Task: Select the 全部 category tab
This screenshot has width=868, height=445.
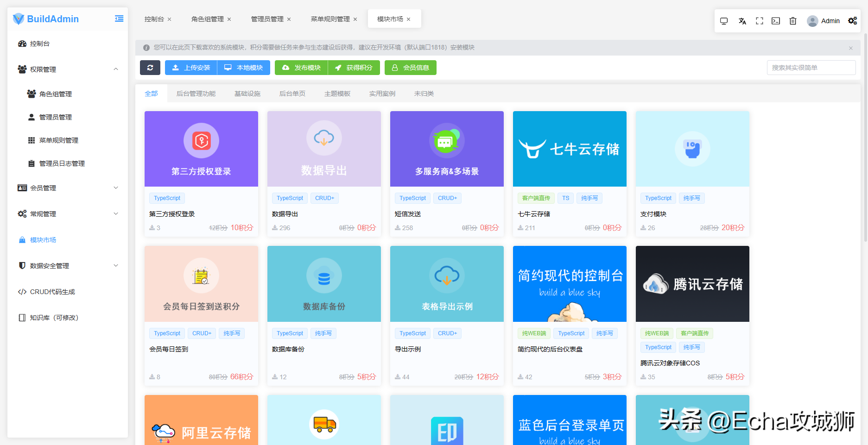Action: (151, 94)
